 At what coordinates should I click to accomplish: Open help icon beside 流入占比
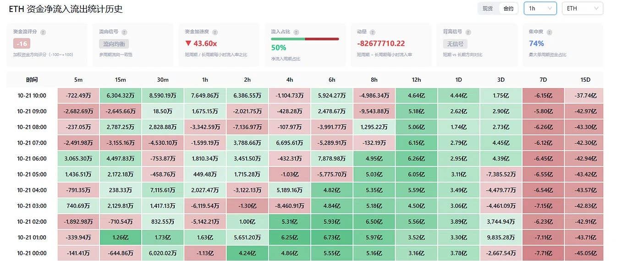click(296, 32)
